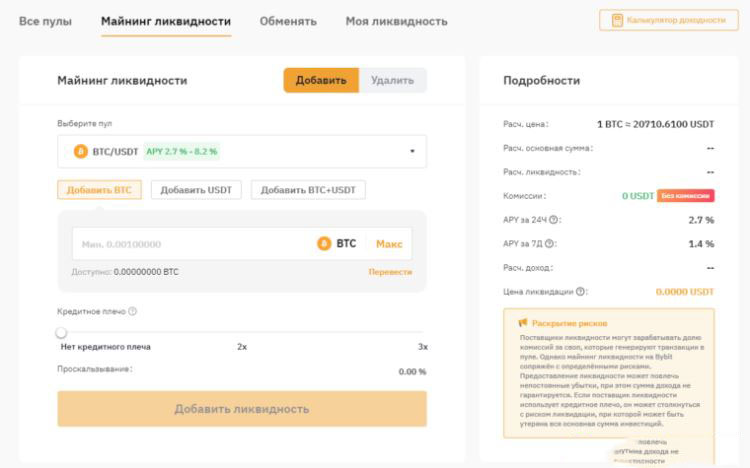The image size is (750, 468).
Task: Click the leverage slider handle
Action: (61, 332)
